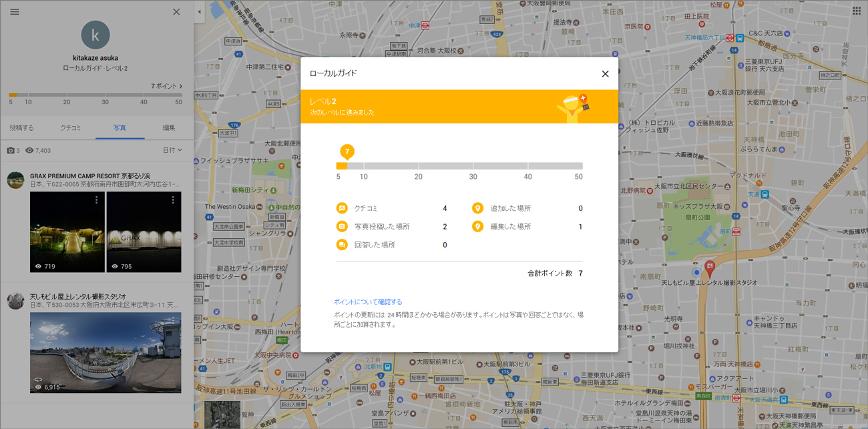Click the 中津 subway station icon
The image size is (868, 429).
(425, 25)
